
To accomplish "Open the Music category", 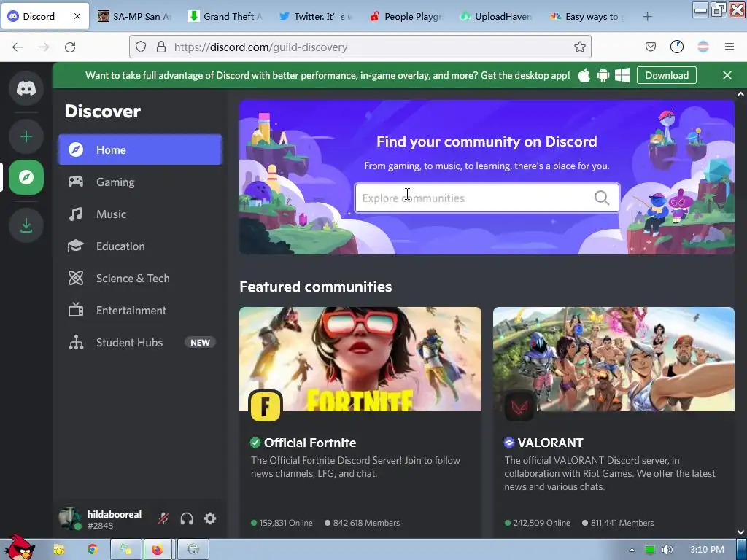I will click(140, 214).
